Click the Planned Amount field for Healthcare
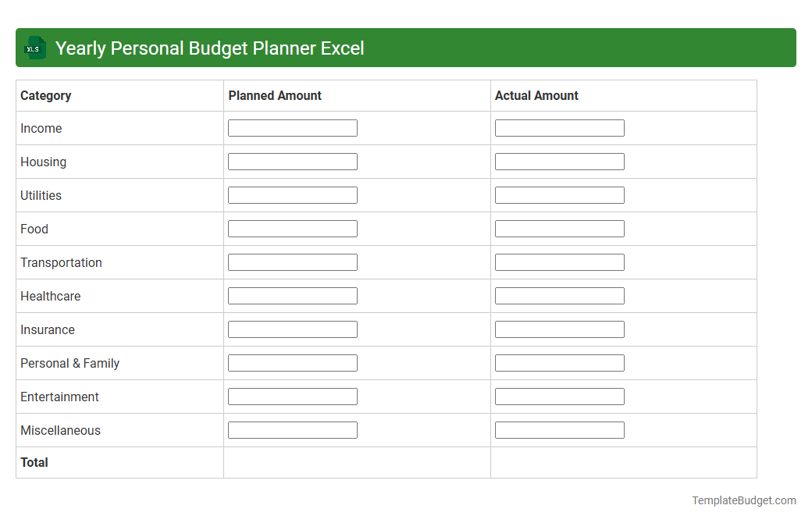The width and height of the screenshot is (812, 523). pos(292,295)
